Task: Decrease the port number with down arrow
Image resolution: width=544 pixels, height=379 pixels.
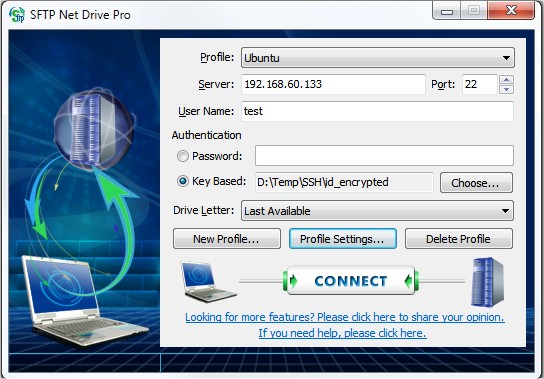Action: [507, 90]
